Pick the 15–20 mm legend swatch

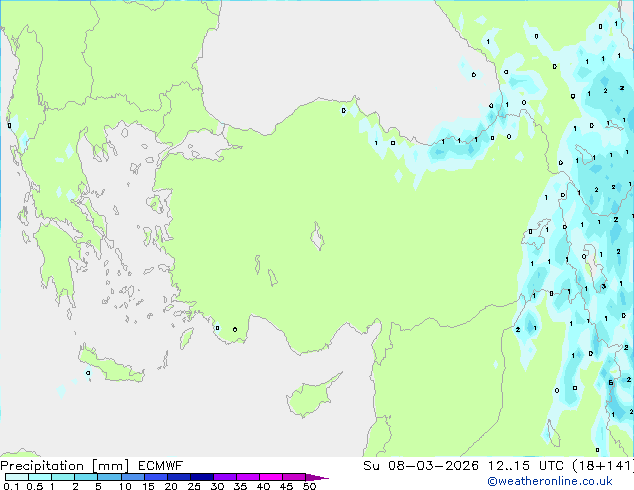pos(155,477)
